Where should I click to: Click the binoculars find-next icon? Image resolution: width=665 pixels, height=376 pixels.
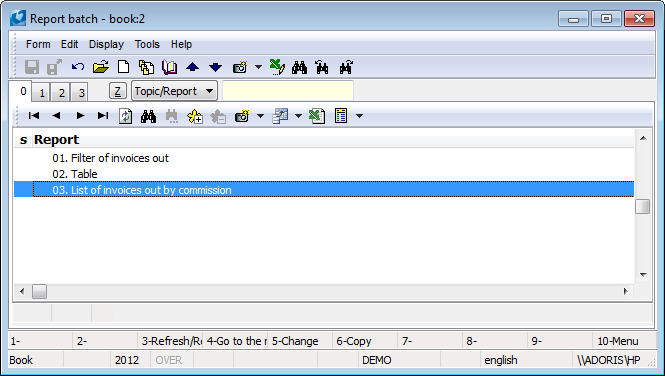(x=346, y=67)
